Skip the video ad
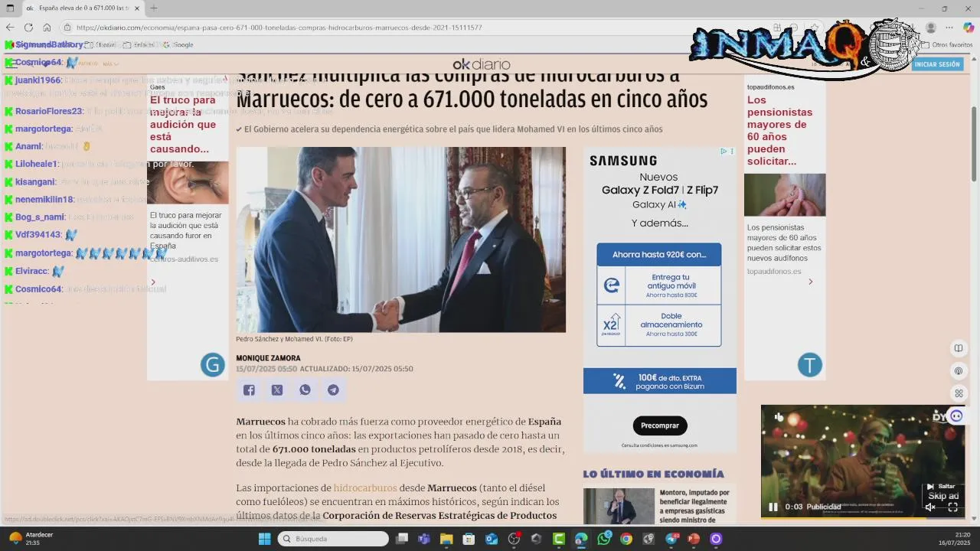 (942, 491)
